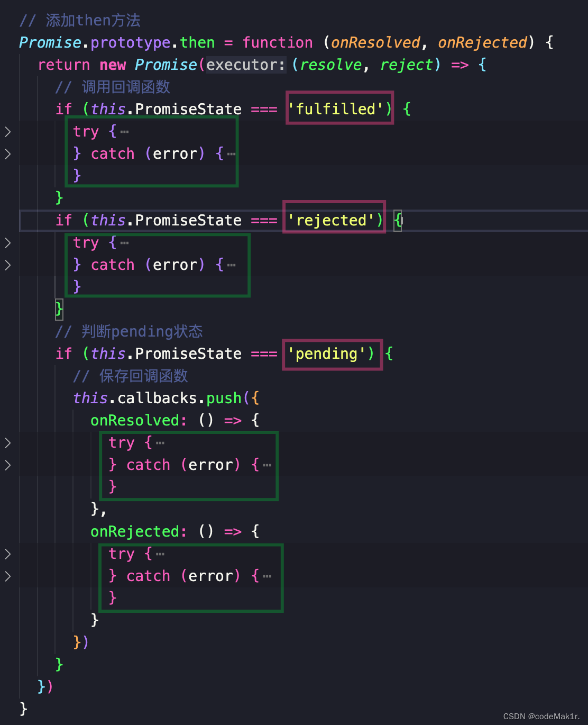Place cursor on the 'pending' string
This screenshot has height=725, width=588.
click(326, 354)
